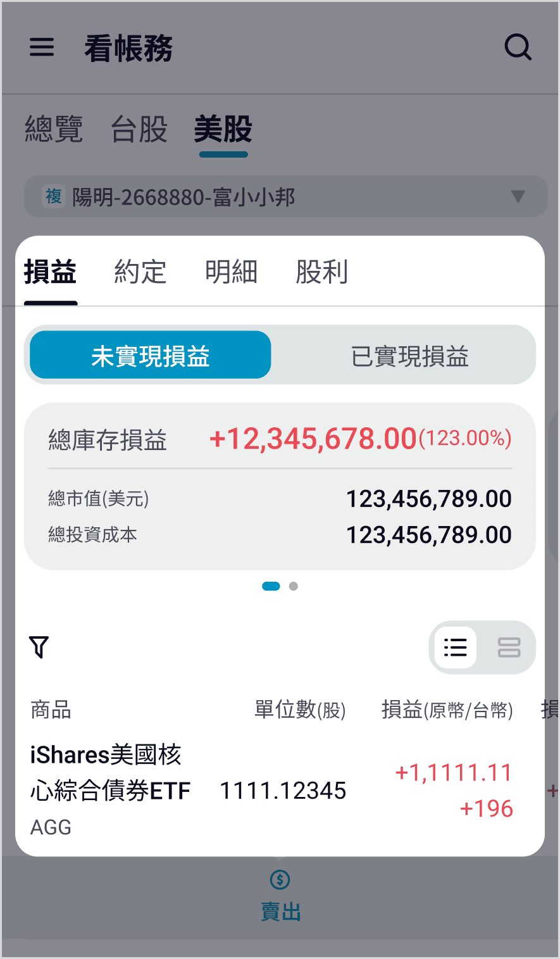The width and height of the screenshot is (560, 959).
Task: Switch to the 總覽 tab
Action: click(54, 129)
